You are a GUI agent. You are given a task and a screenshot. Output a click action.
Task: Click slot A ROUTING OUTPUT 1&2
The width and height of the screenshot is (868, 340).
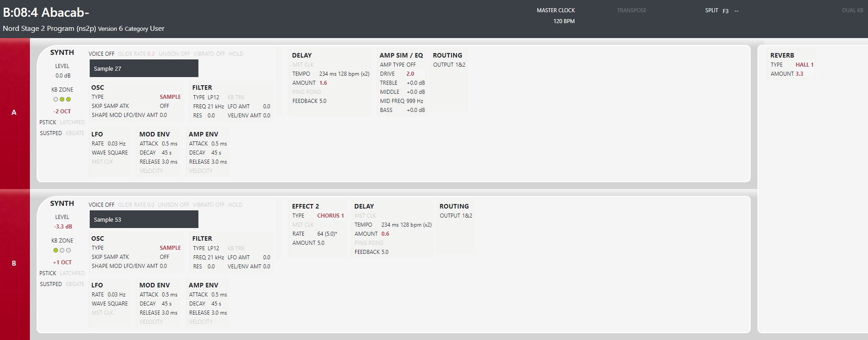tap(449, 65)
